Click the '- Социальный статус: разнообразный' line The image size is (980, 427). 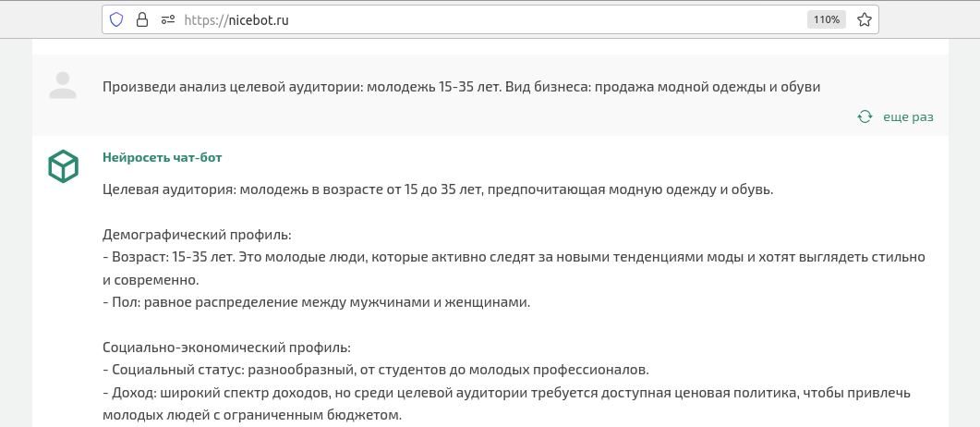tap(376, 370)
